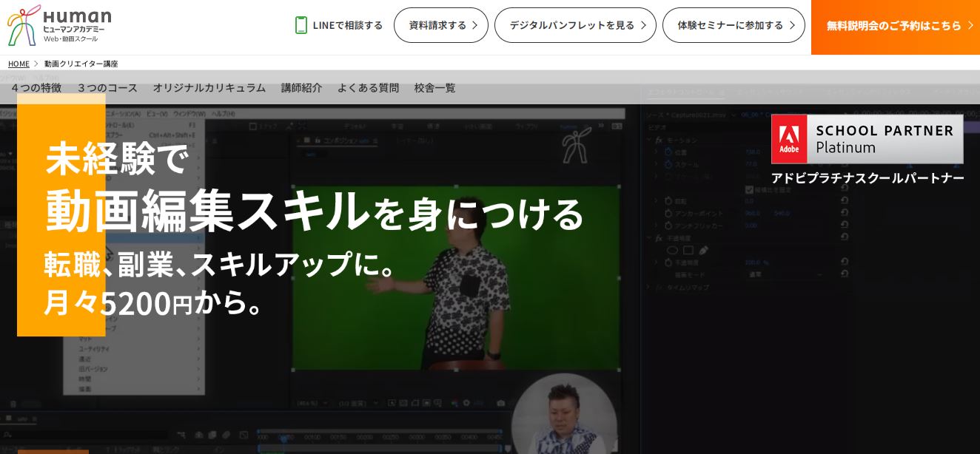Jump to 3つのコース section
This screenshot has height=454, width=980.
[x=107, y=87]
